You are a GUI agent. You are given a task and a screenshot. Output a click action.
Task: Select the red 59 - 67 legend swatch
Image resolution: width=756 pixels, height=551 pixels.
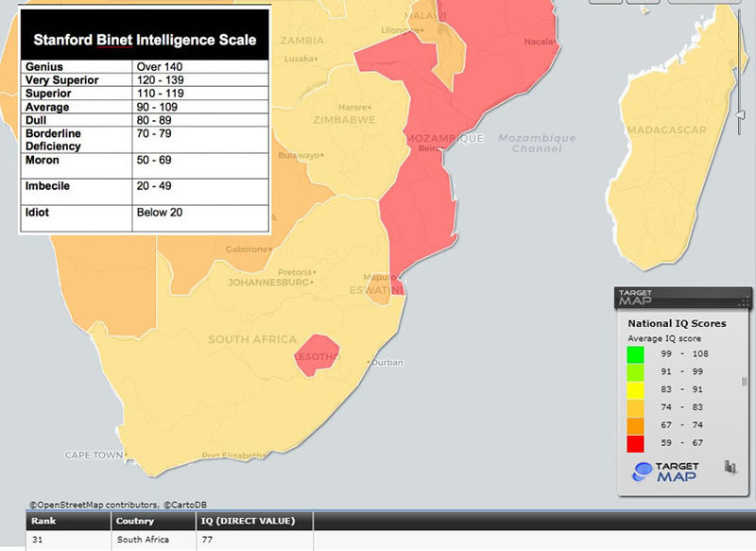634,444
